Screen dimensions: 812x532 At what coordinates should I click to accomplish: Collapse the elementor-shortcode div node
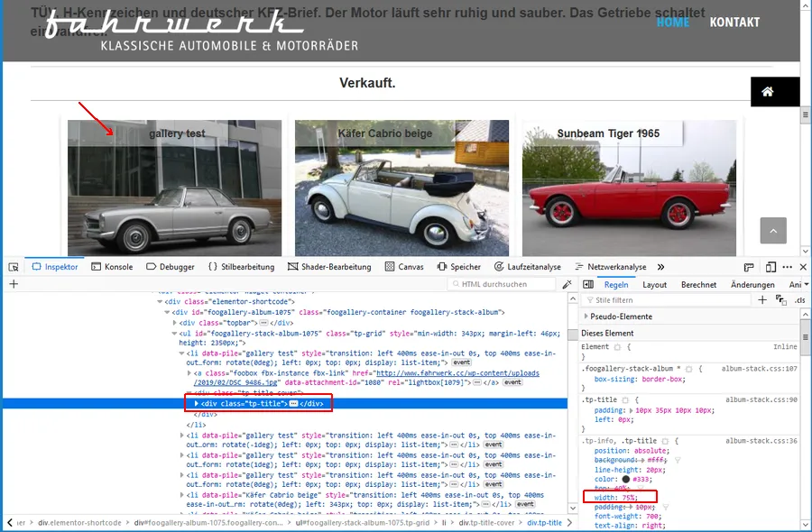pyautogui.click(x=161, y=302)
